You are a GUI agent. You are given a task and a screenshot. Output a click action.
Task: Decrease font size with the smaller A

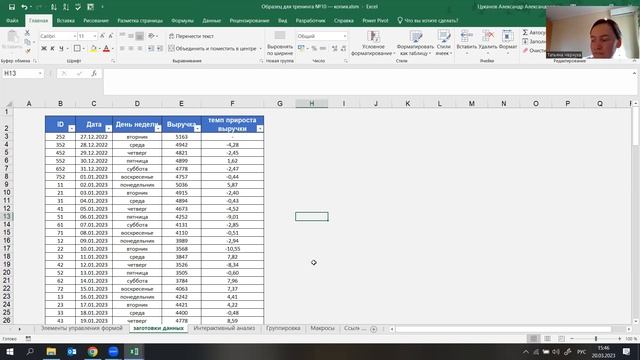click(x=111, y=36)
